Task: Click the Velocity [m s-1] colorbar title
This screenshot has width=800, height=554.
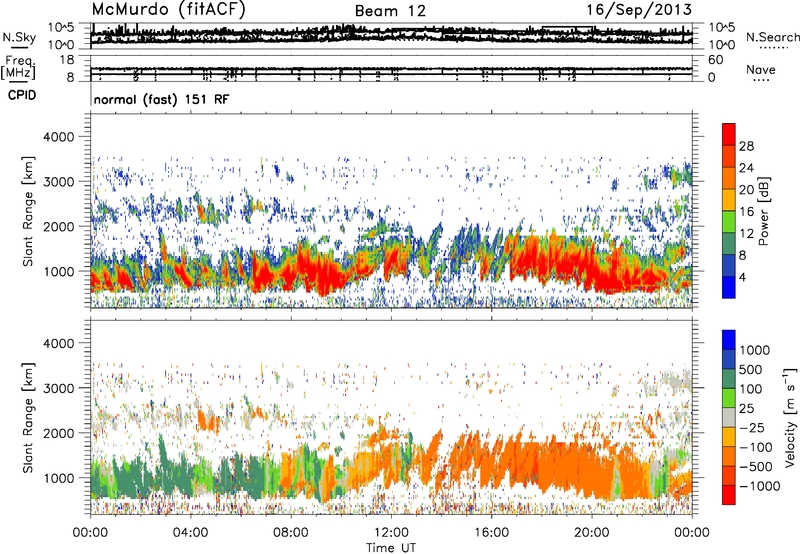Action: pyautogui.click(x=790, y=418)
